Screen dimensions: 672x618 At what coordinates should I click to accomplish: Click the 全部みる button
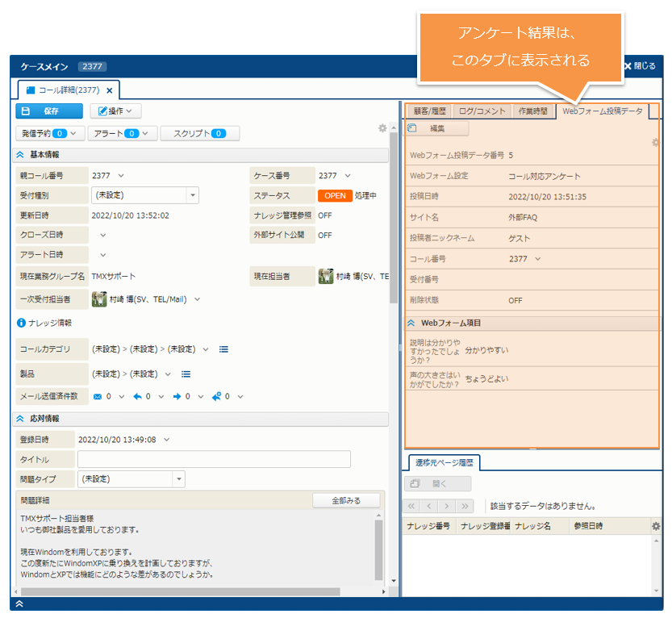[345, 501]
